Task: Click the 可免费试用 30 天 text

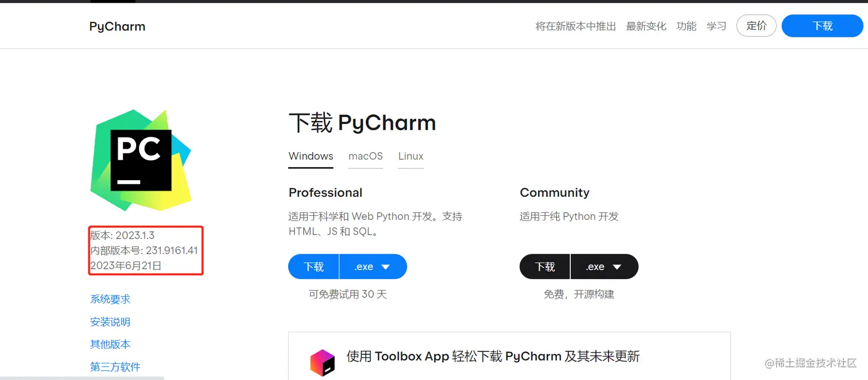Action: coord(348,294)
